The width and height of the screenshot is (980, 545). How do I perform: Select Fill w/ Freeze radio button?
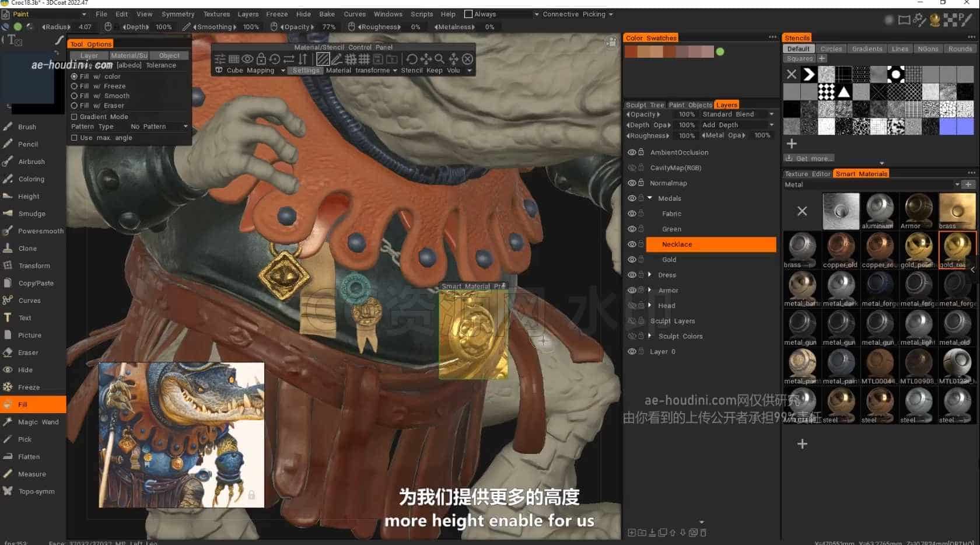pyautogui.click(x=74, y=86)
